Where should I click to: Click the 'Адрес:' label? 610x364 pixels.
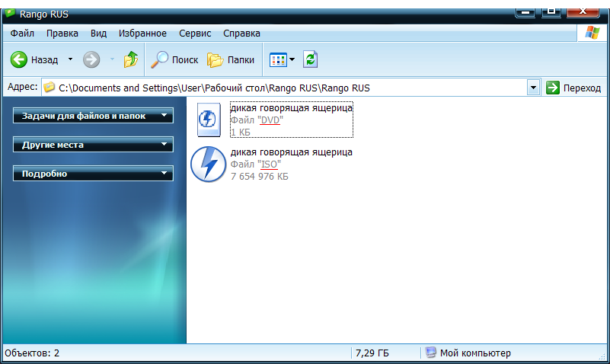click(23, 87)
